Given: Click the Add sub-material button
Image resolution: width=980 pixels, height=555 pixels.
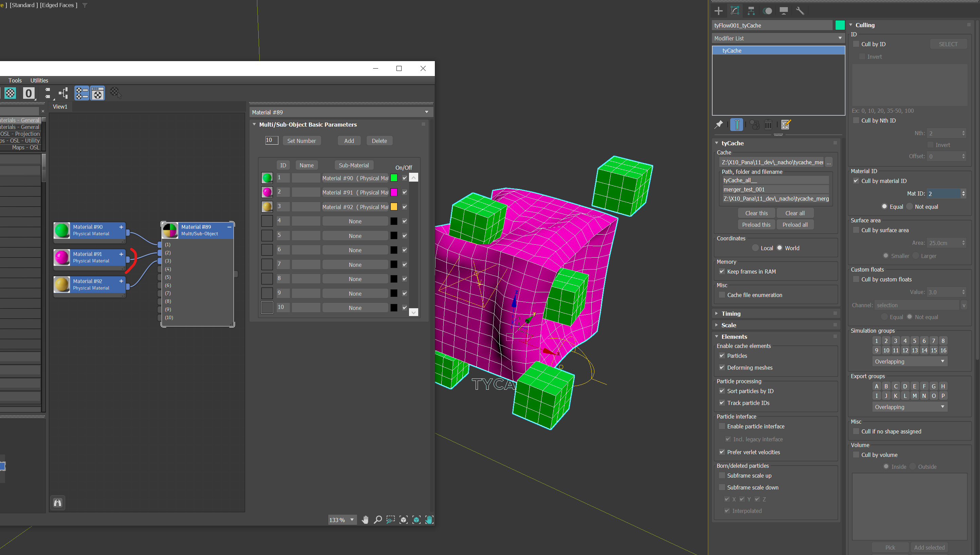Looking at the screenshot, I should tap(349, 141).
